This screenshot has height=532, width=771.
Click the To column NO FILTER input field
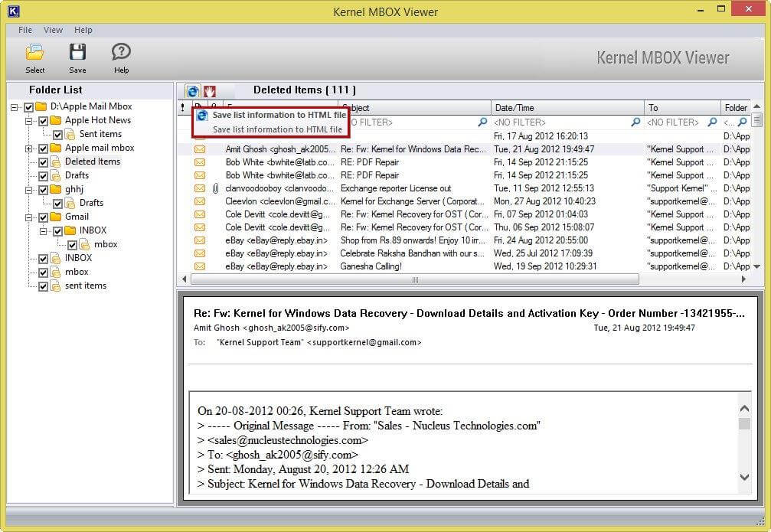click(675, 122)
